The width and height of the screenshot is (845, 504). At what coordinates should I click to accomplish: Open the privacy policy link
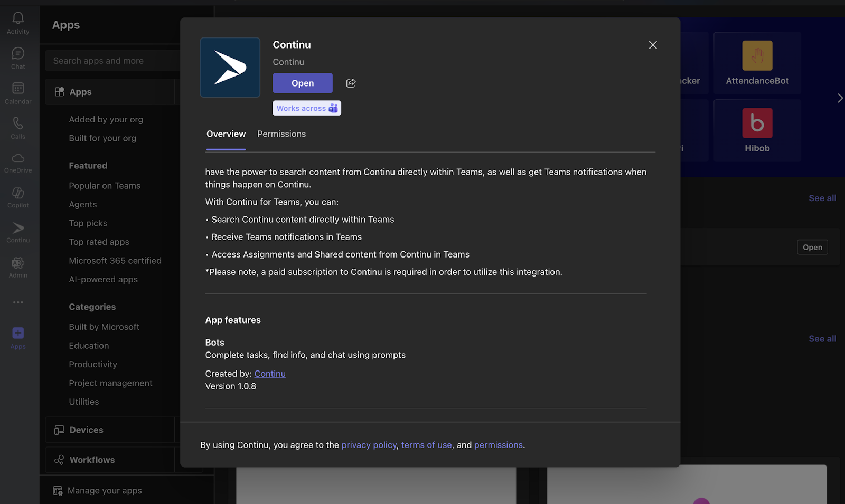[x=369, y=445]
